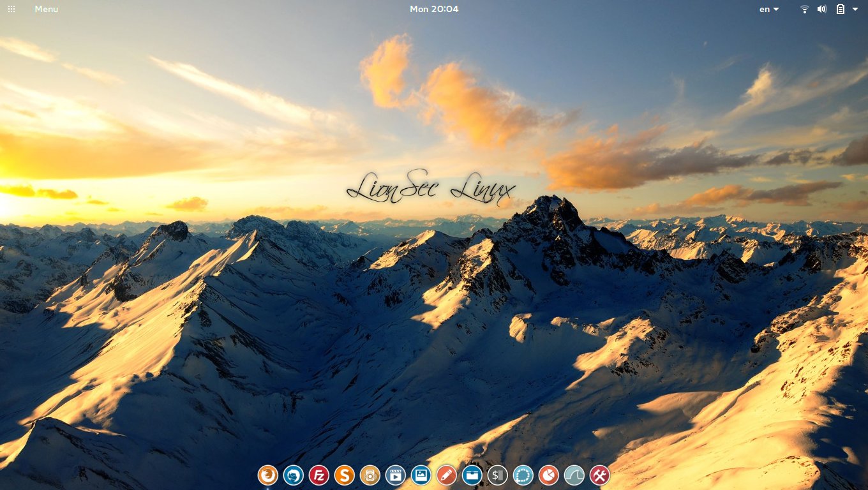This screenshot has width=868, height=490.
Task: Click the battery status icon
Action: (841, 9)
